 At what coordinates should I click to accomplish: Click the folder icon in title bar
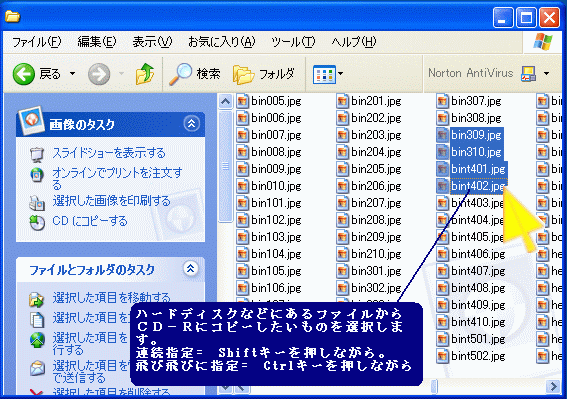pyautogui.click(x=12, y=16)
